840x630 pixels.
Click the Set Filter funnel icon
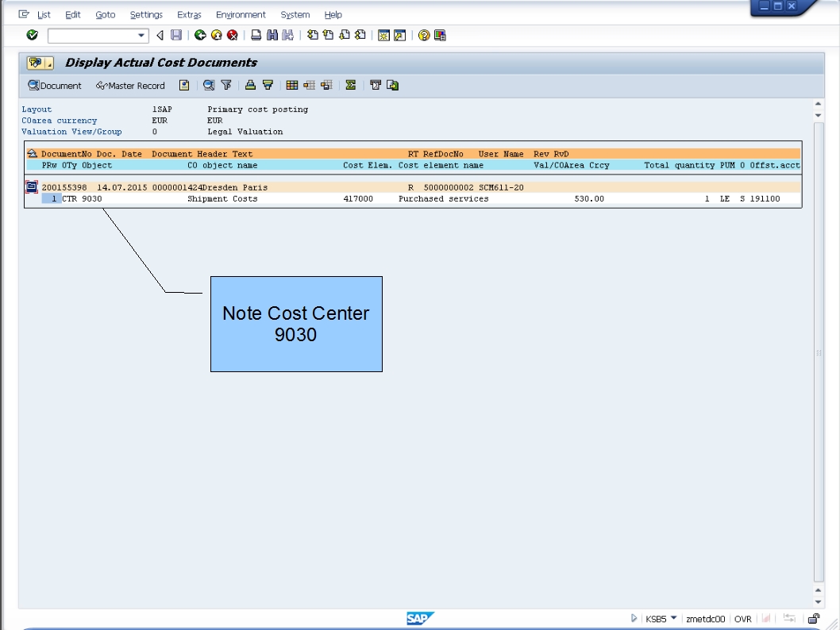226,85
